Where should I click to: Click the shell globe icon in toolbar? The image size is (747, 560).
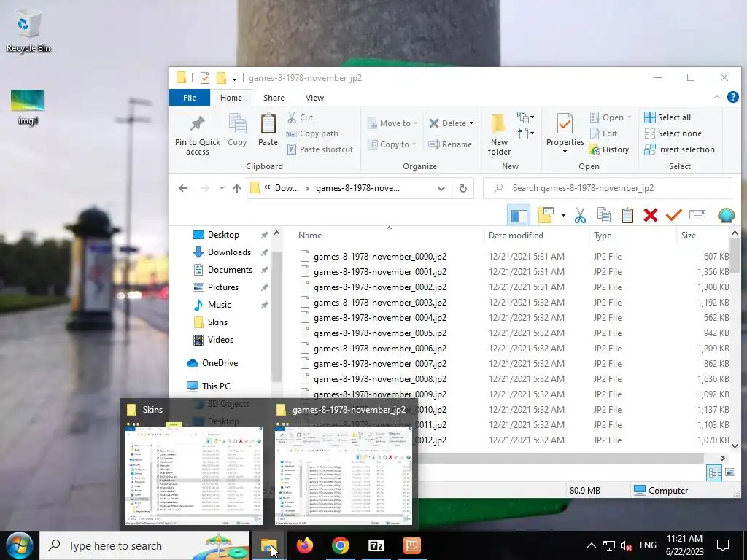click(726, 215)
